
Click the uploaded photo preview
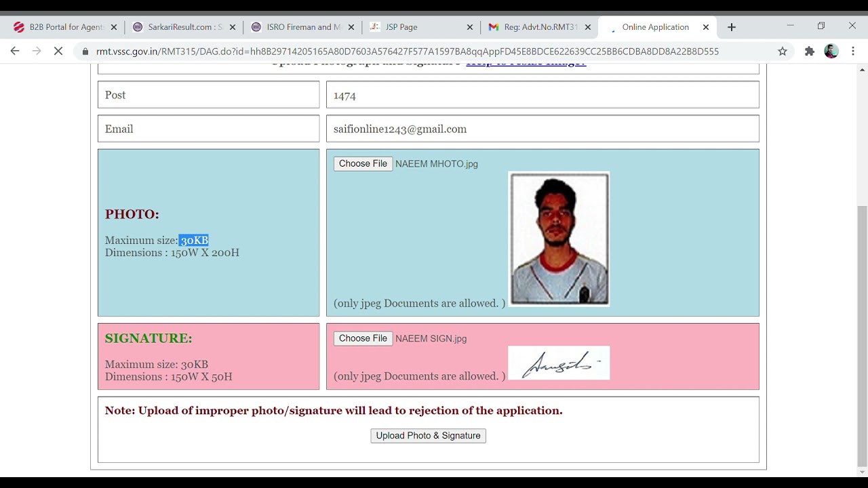[x=559, y=239]
